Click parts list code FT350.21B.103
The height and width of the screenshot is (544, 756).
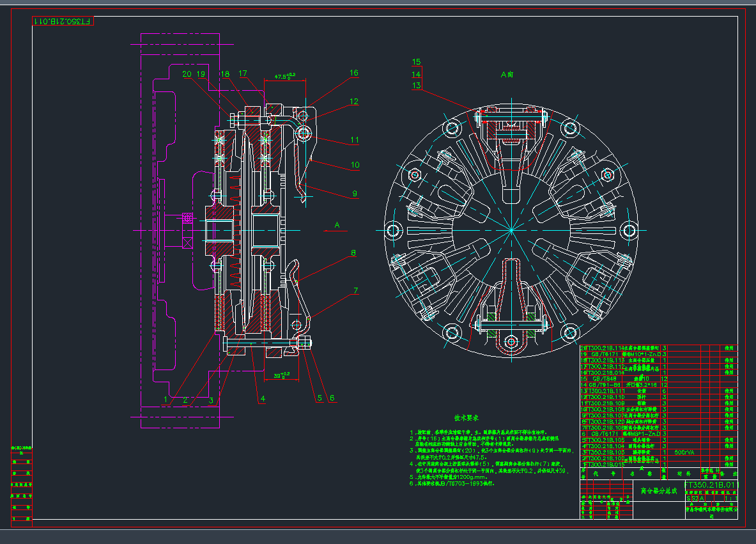pos(605,453)
